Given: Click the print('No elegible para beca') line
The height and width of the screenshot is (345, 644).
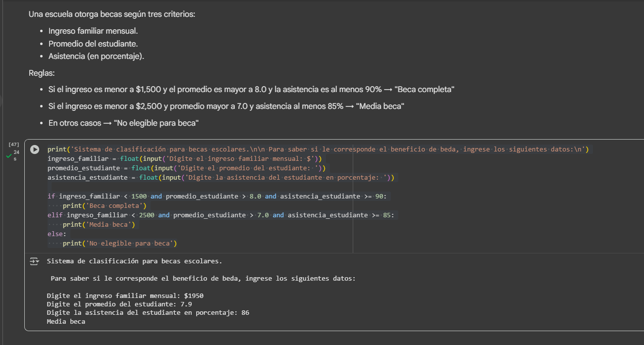Looking at the screenshot, I should tap(119, 244).
